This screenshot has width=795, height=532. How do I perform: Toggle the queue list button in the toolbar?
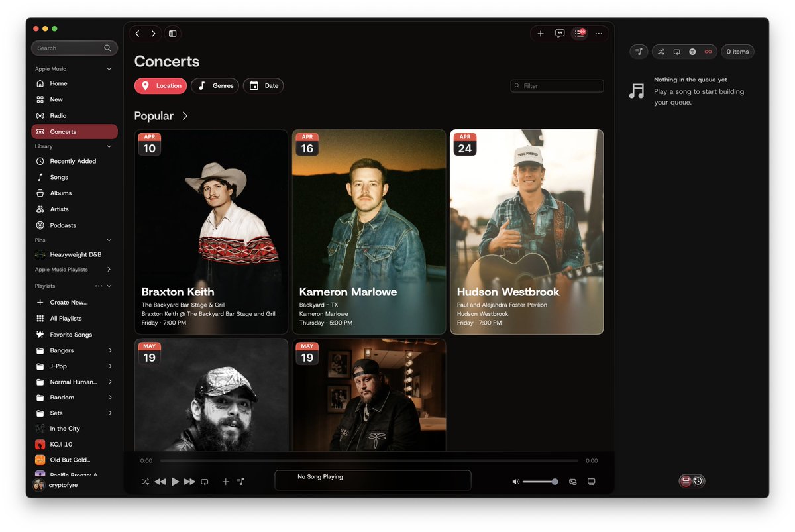point(579,34)
